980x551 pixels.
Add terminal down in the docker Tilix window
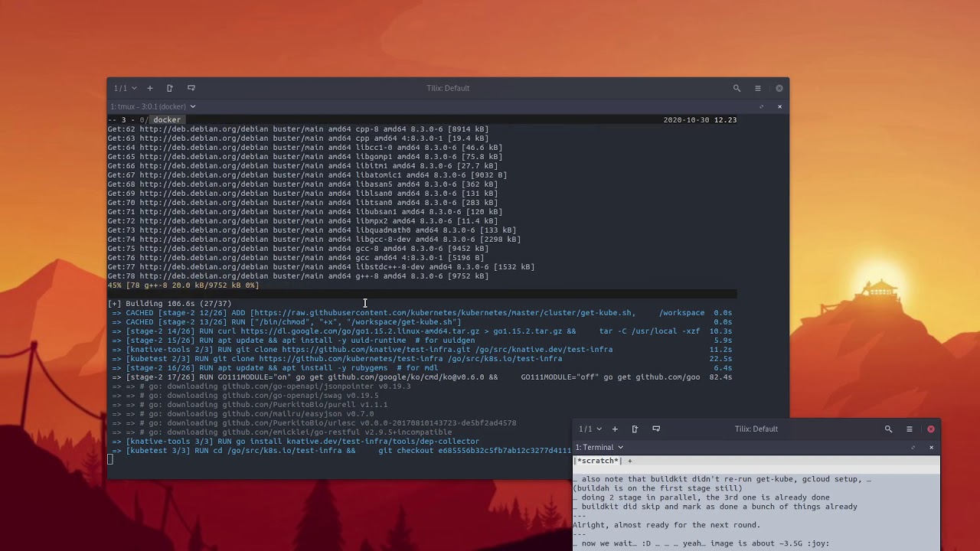pos(191,88)
